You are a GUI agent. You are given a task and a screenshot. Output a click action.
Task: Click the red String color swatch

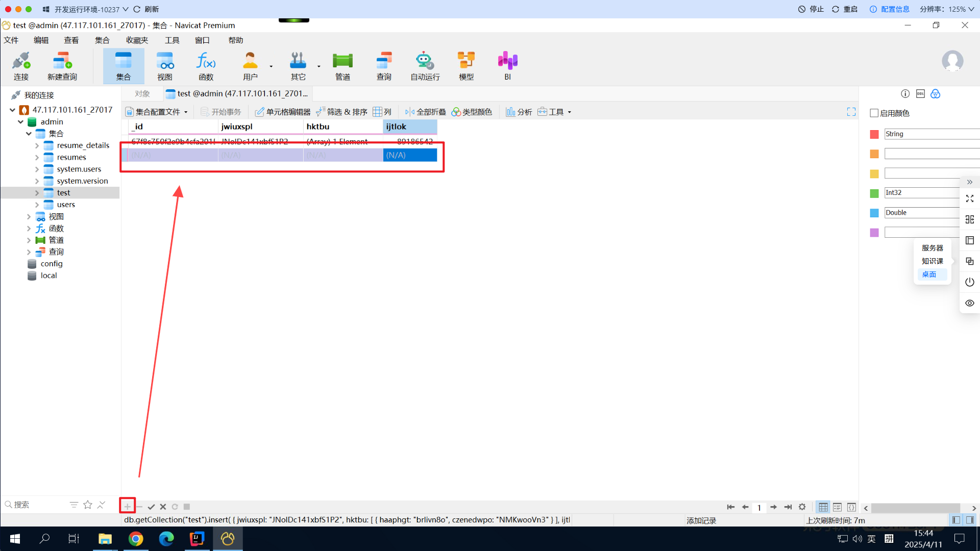tap(874, 134)
